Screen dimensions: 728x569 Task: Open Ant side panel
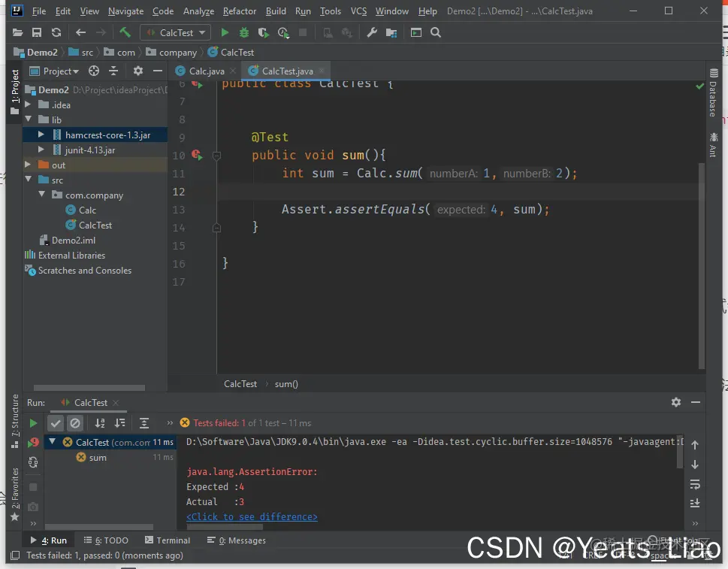point(713,145)
